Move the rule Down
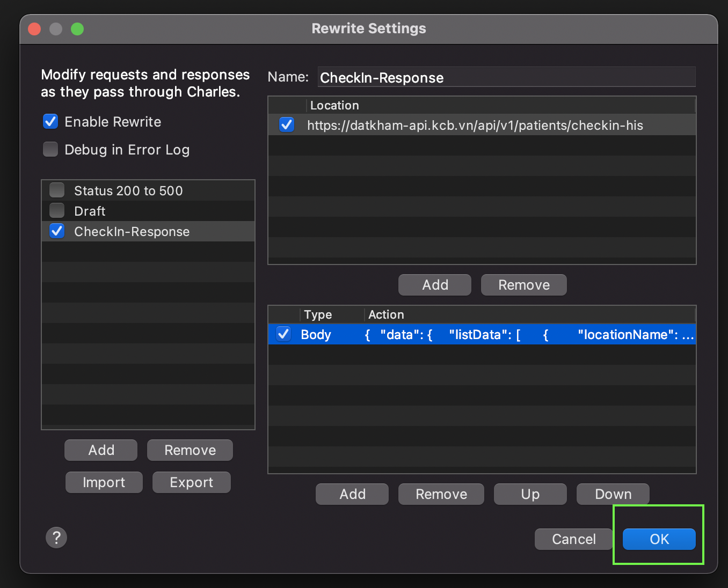This screenshot has height=588, width=728. click(x=613, y=494)
